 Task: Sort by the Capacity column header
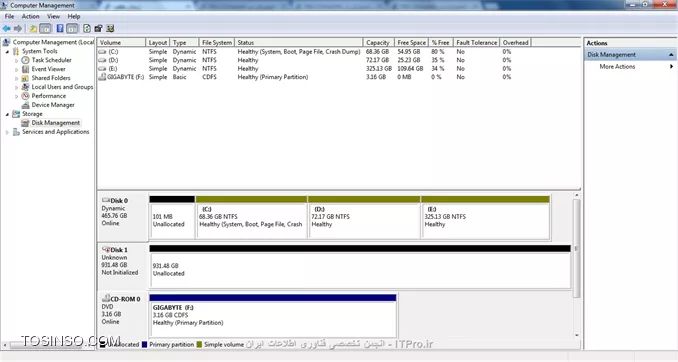378,42
